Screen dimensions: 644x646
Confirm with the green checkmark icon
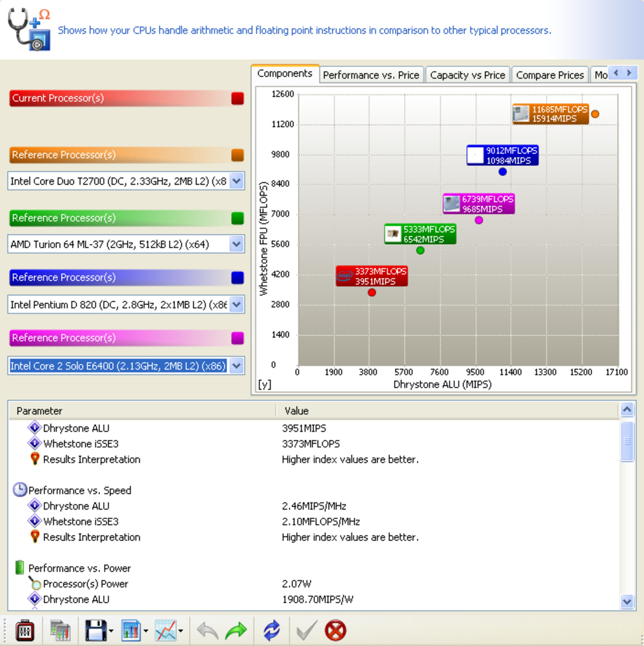pos(305,629)
